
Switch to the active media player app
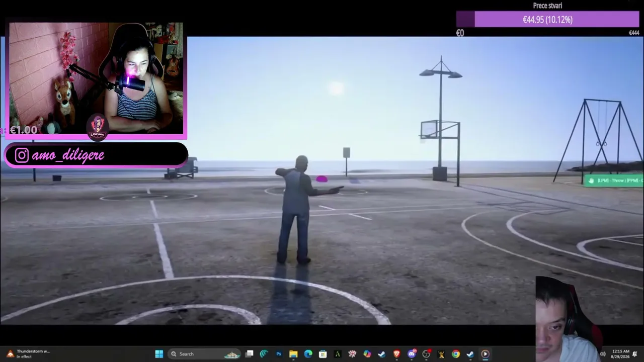(x=485, y=354)
